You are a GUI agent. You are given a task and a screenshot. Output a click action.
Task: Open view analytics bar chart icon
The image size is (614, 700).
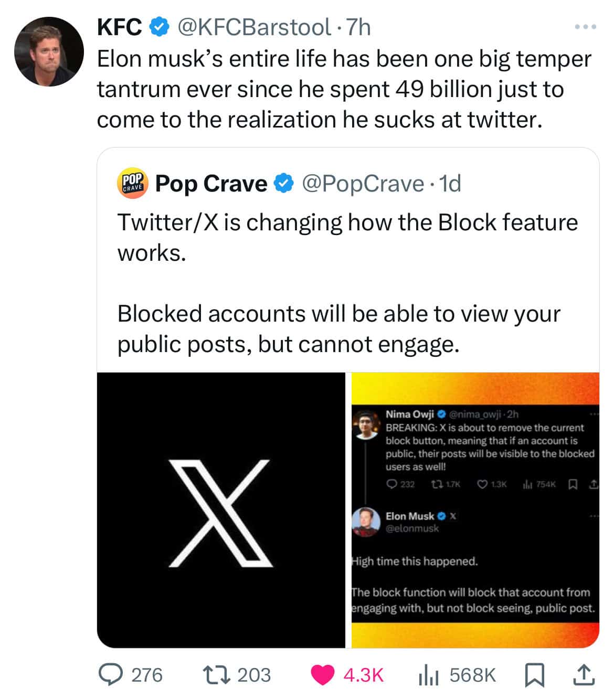point(429,675)
